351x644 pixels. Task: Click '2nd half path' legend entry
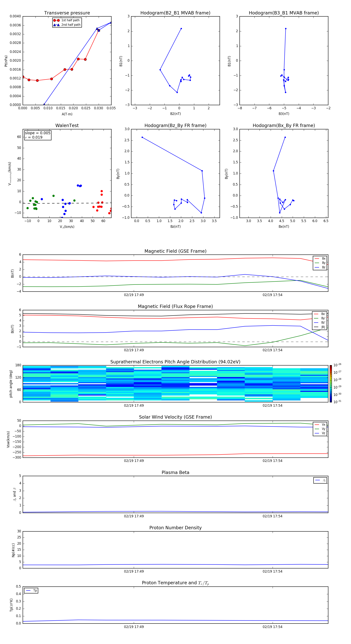point(67,25)
